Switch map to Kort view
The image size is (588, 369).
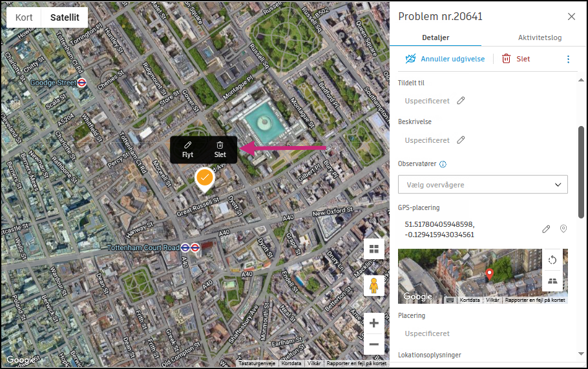pos(24,17)
